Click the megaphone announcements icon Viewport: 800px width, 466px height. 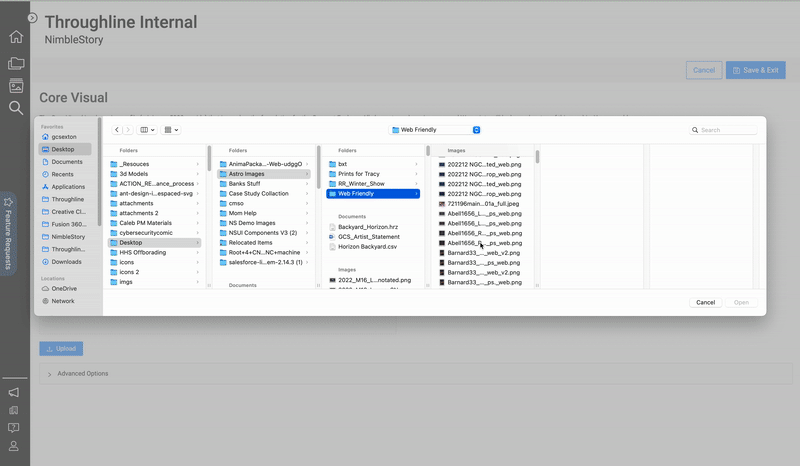coord(14,393)
